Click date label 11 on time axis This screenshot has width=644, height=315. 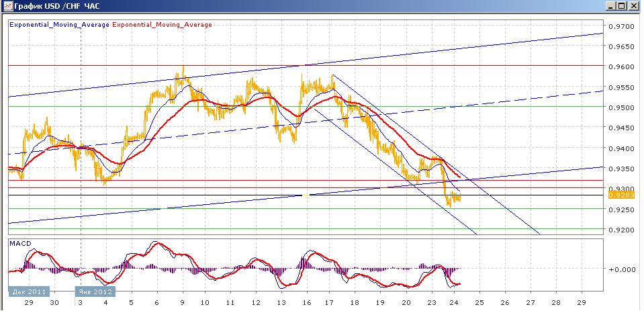click(230, 302)
